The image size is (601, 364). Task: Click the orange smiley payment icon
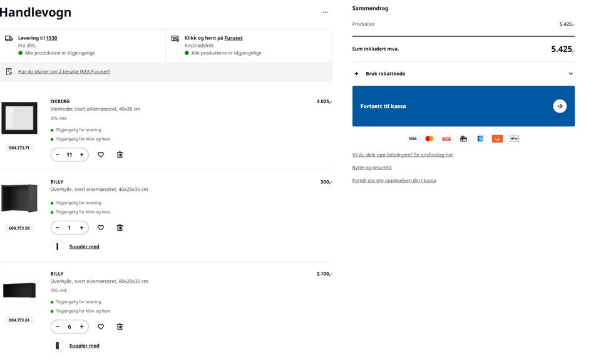pyautogui.click(x=497, y=139)
